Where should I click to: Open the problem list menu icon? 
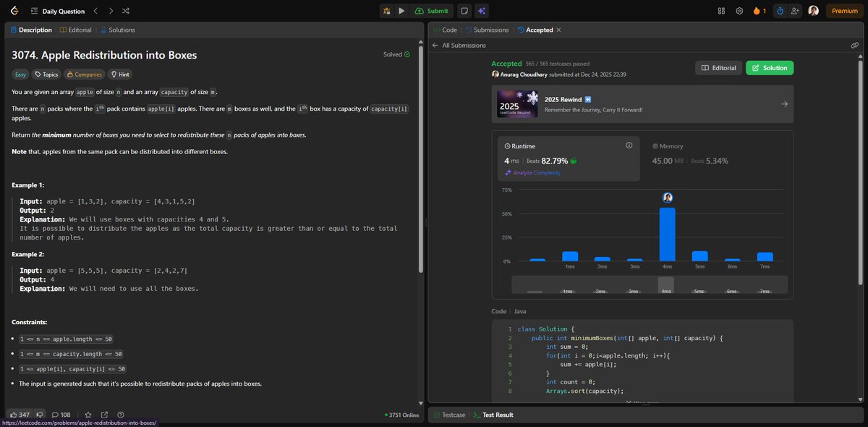(x=34, y=11)
